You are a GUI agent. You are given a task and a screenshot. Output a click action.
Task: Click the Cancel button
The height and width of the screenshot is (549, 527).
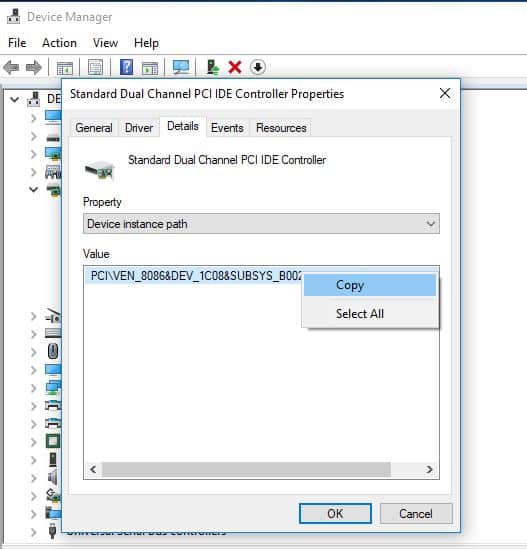(416, 513)
